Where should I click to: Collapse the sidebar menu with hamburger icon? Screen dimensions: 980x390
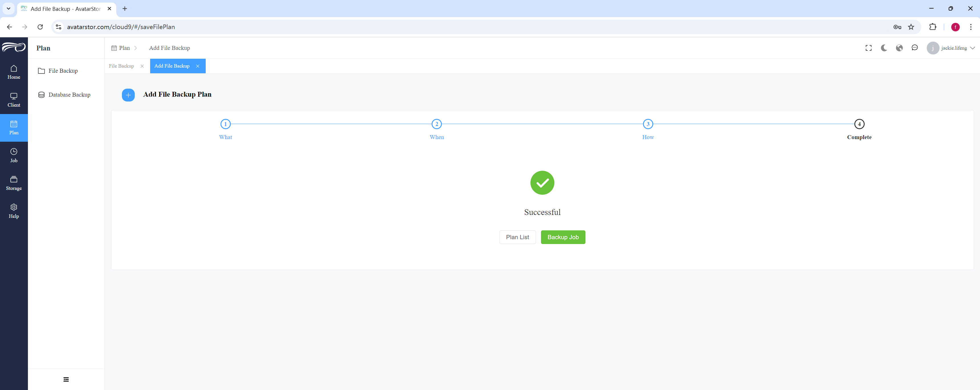point(66,379)
